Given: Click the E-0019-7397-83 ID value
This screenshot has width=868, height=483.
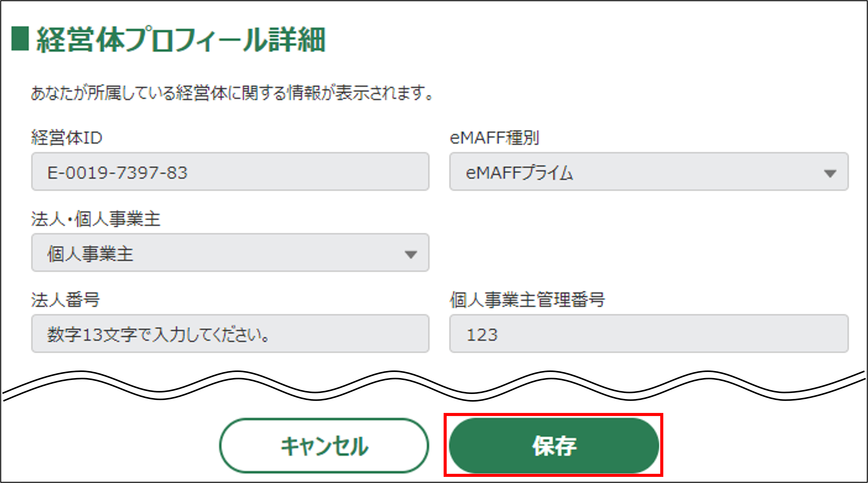Looking at the screenshot, I should pos(117,173).
